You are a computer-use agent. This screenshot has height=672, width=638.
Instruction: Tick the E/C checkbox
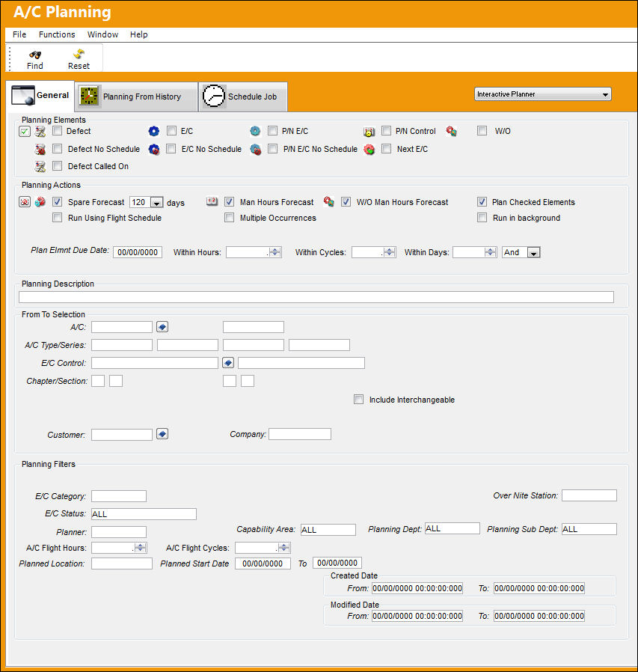[171, 131]
